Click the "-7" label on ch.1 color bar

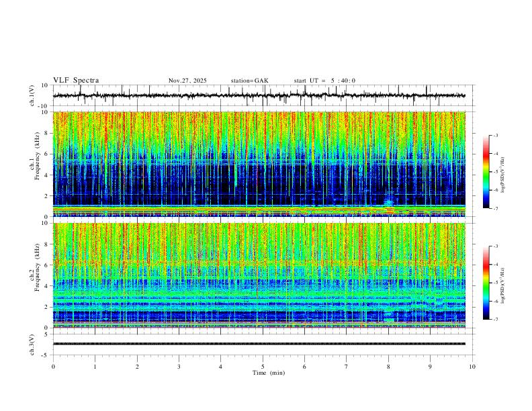pos(495,208)
